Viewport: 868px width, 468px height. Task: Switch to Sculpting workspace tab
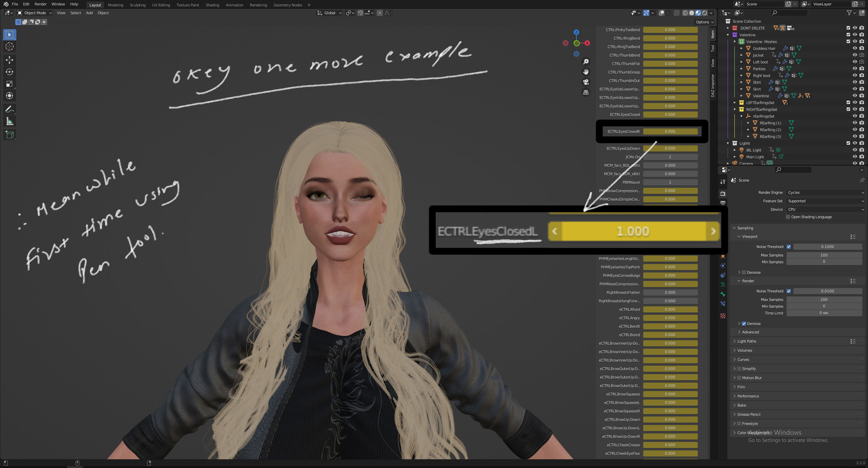click(x=138, y=5)
